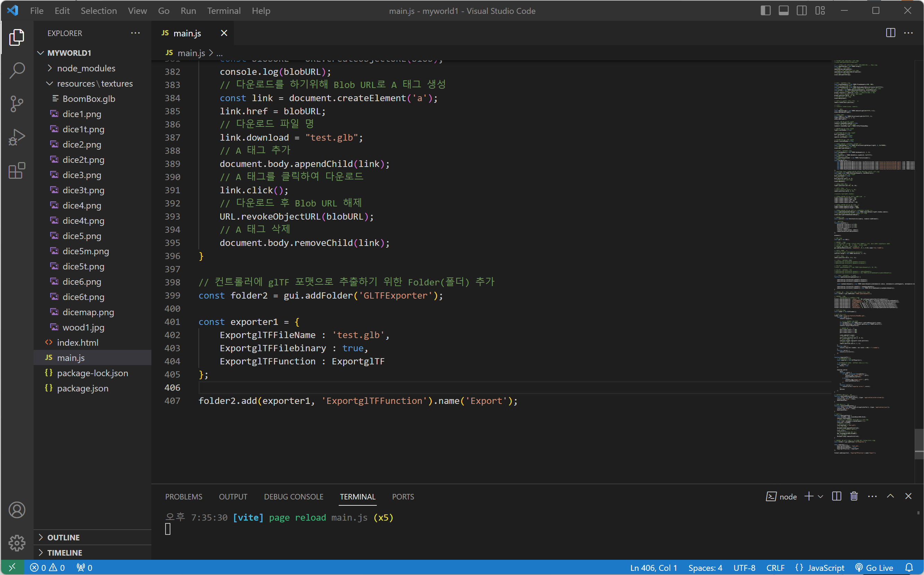Open the new terminal launch profile dropdown
Image resolution: width=924 pixels, height=575 pixels.
820,496
